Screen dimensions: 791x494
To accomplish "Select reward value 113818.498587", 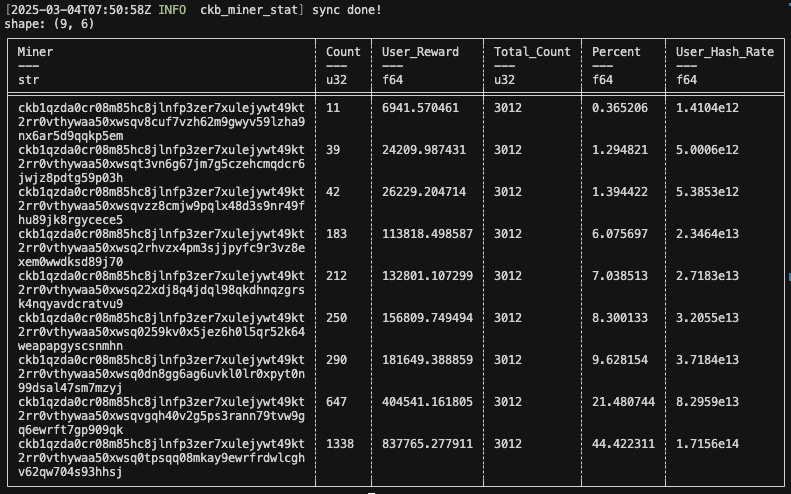I will [427, 234].
